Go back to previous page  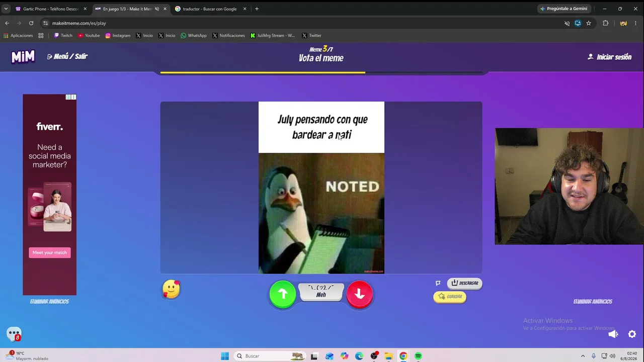click(x=7, y=23)
